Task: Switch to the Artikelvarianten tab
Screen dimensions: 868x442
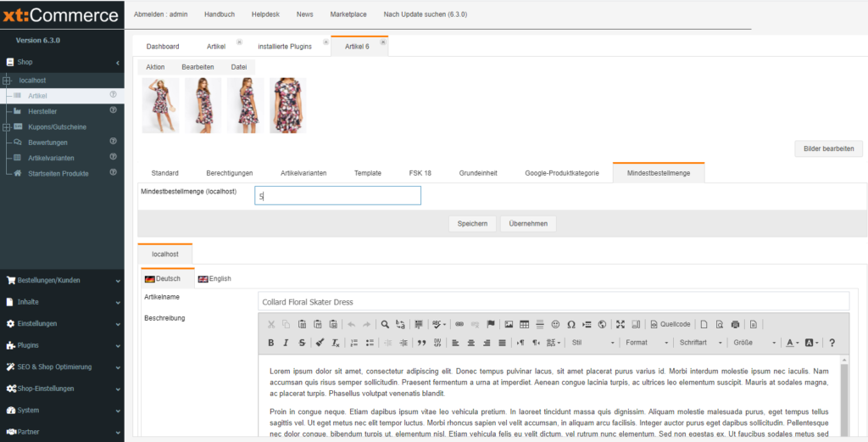Action: click(303, 173)
